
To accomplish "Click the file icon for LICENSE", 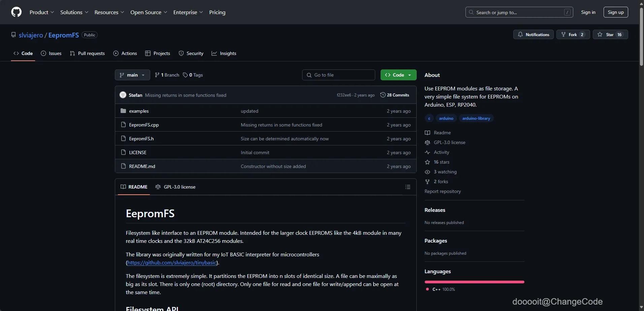I will click(x=123, y=152).
